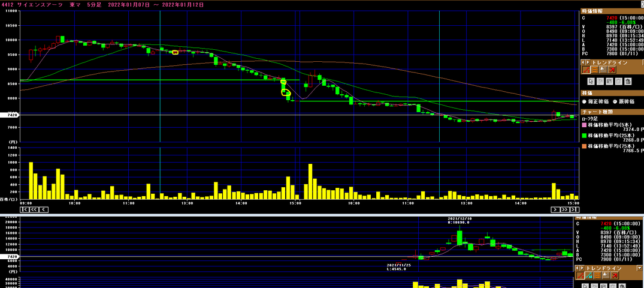Step forward one bar with > button
Screen dimensions: 644x288
(x=555, y=209)
